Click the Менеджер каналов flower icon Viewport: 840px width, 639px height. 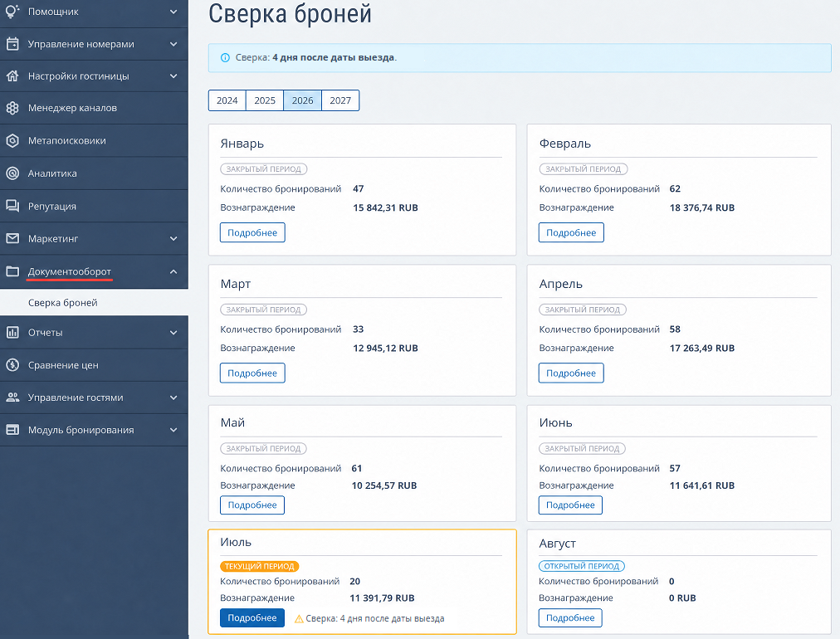click(12, 108)
